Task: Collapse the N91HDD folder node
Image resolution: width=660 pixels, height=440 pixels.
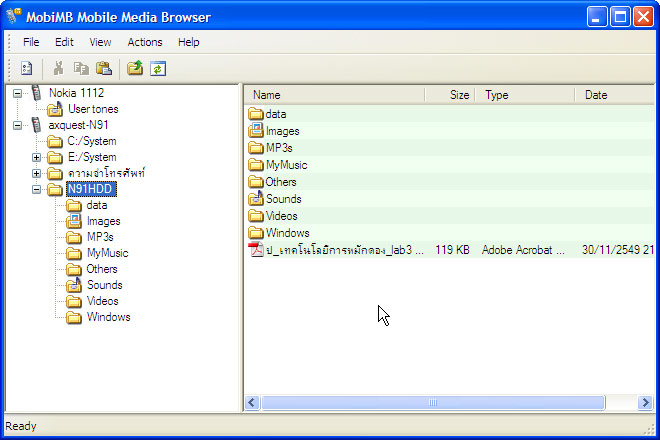Action: coord(37,189)
